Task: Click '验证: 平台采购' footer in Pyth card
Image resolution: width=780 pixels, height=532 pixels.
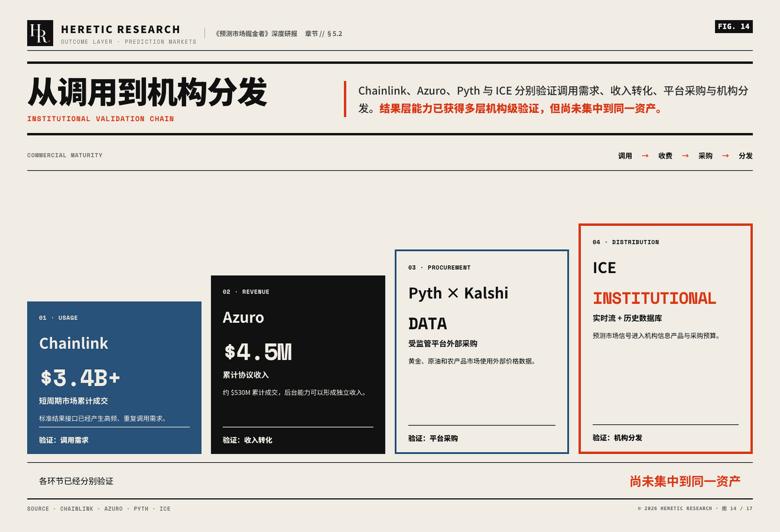Action: point(433,438)
